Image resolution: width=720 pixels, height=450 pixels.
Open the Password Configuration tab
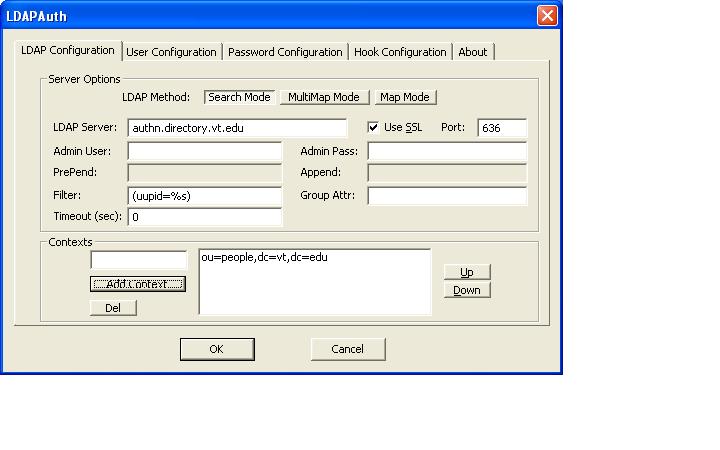285,52
